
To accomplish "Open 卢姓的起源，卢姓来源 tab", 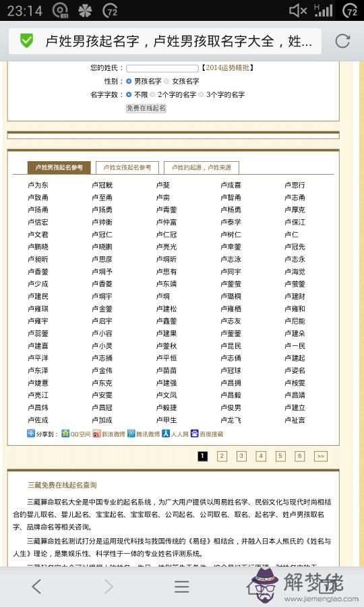I will pyautogui.click(x=201, y=168).
